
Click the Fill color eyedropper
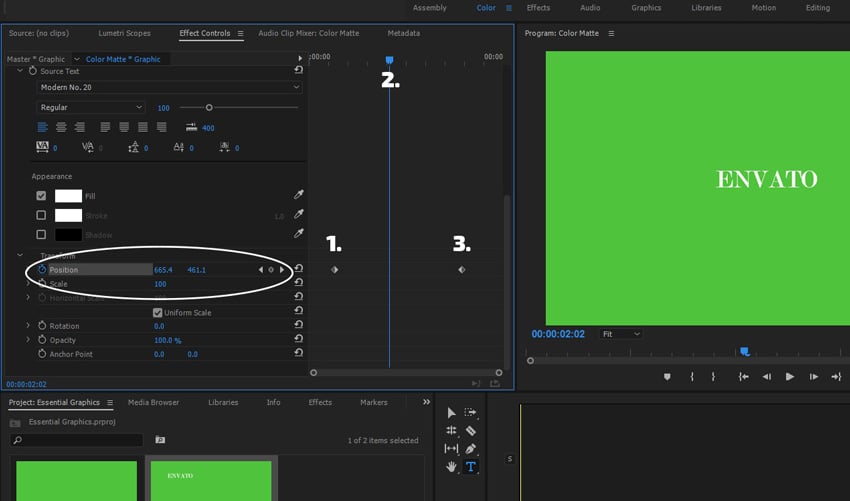click(x=298, y=196)
